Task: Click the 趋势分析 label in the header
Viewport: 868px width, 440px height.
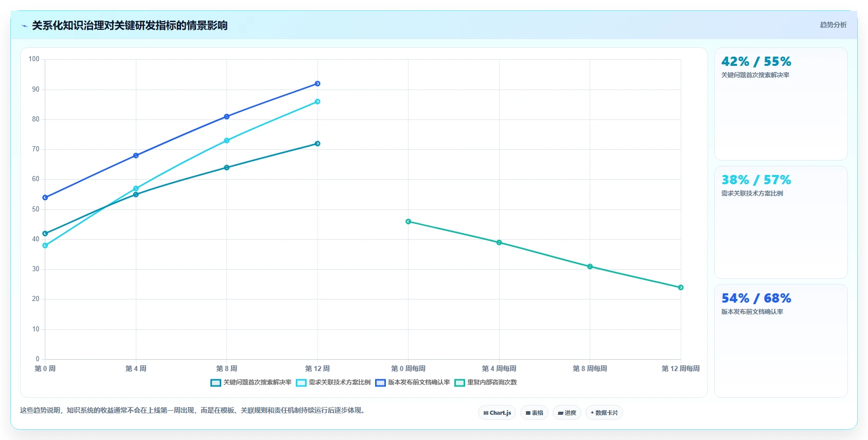Action: [x=833, y=25]
